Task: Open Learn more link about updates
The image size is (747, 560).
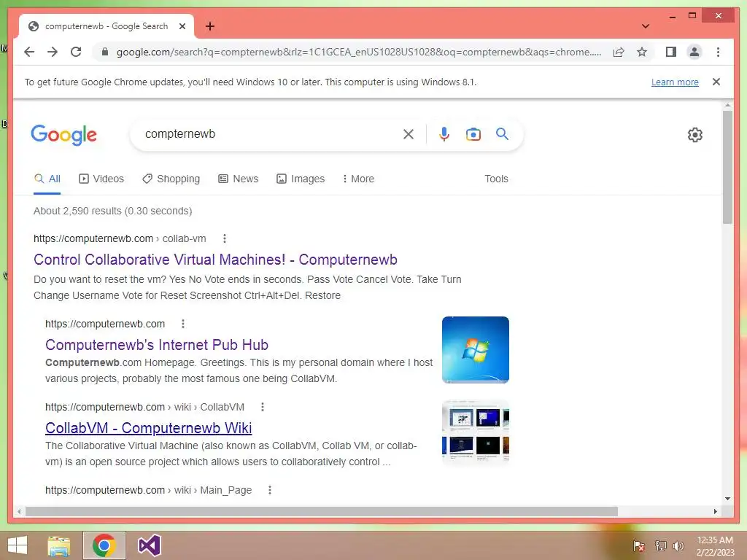Action: point(675,82)
